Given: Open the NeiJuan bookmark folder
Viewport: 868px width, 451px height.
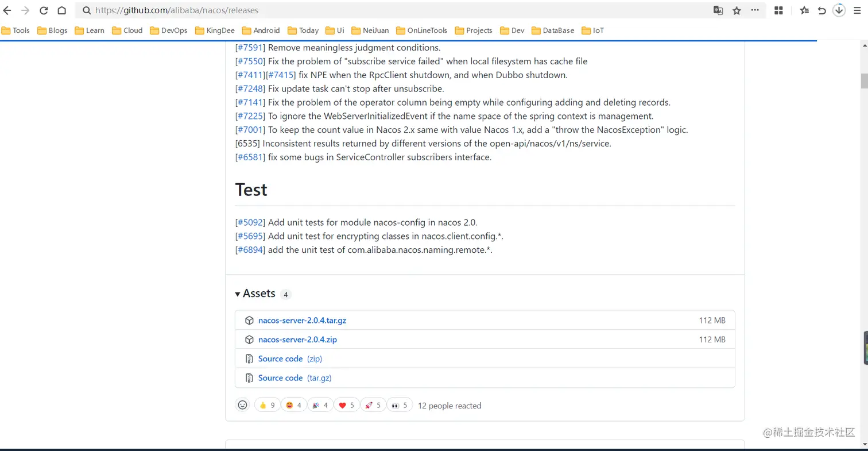Looking at the screenshot, I should click(x=370, y=30).
